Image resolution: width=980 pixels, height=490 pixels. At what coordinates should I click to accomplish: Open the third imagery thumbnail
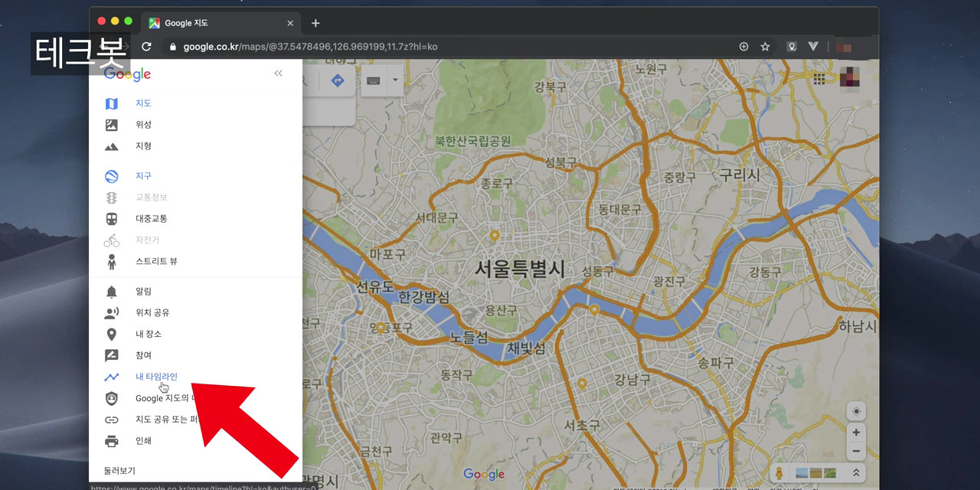pos(830,472)
